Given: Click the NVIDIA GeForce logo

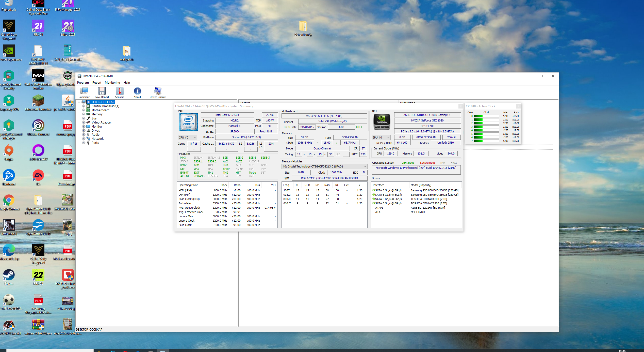Looking at the screenshot, I should 382,122.
